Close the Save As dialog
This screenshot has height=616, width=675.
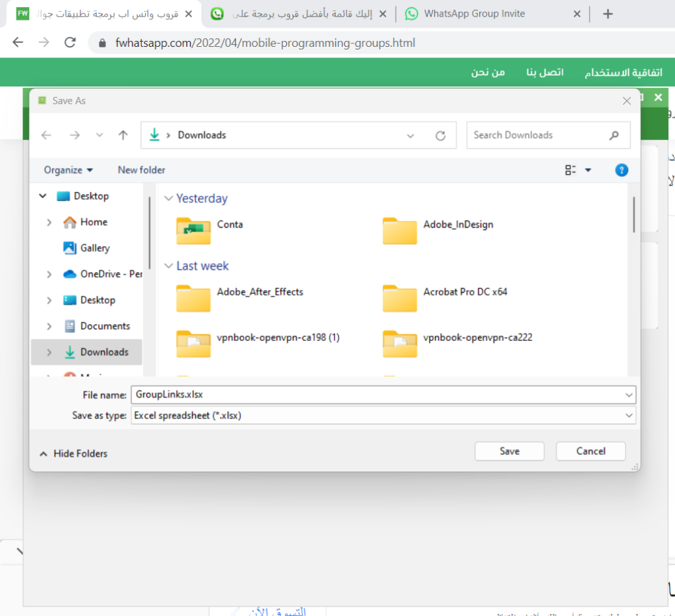pos(626,101)
